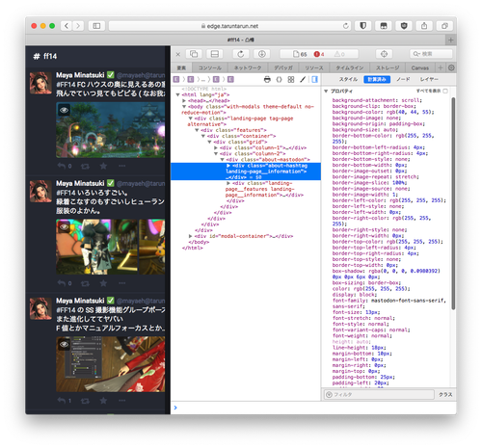Show Safari's sidebar panel

pyautogui.click(x=96, y=26)
